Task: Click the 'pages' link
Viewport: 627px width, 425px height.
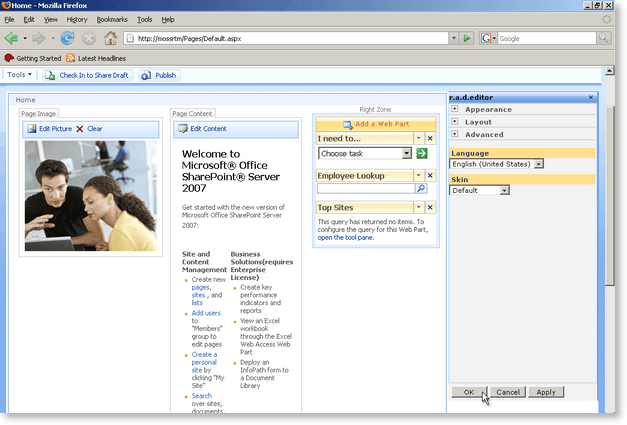Action: point(201,287)
